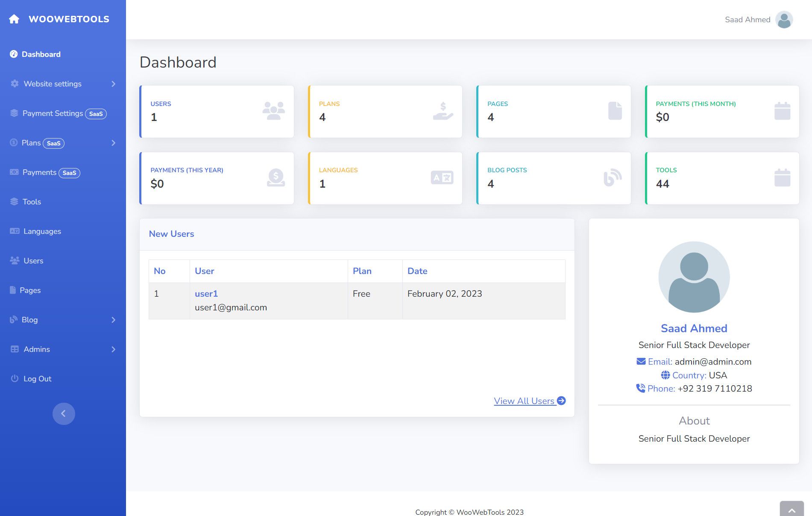This screenshot has width=812, height=516.
Task: Open the user1 profile link
Action: pos(206,294)
